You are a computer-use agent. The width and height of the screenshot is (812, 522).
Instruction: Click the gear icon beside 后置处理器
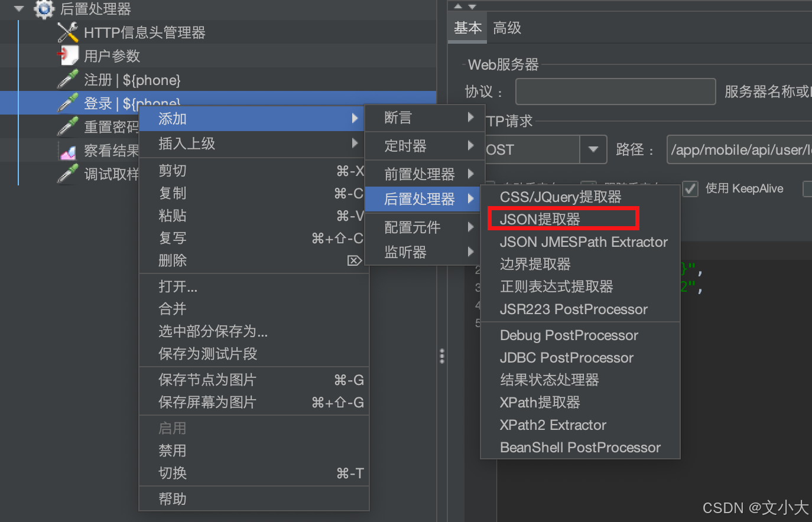44,9
